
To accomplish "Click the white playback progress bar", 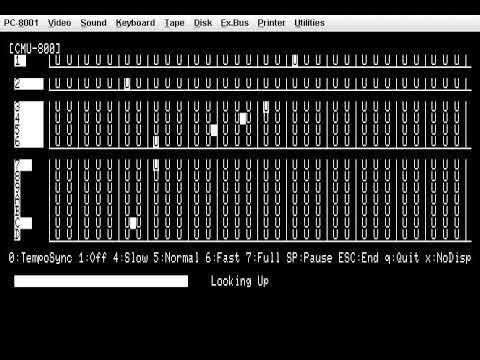I will coord(101,281).
